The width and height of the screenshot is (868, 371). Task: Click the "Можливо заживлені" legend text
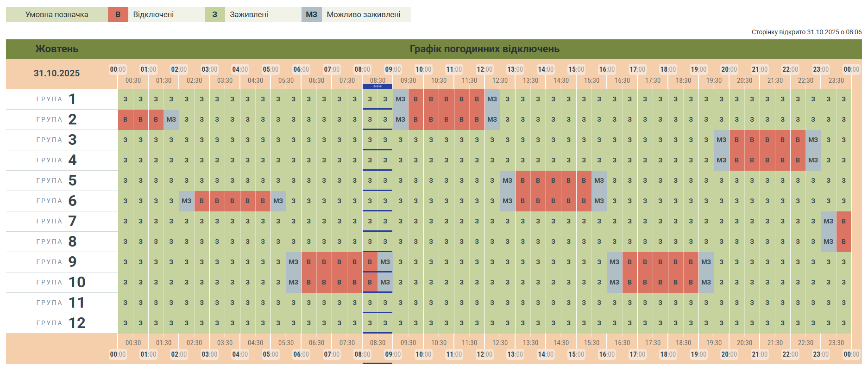(364, 14)
